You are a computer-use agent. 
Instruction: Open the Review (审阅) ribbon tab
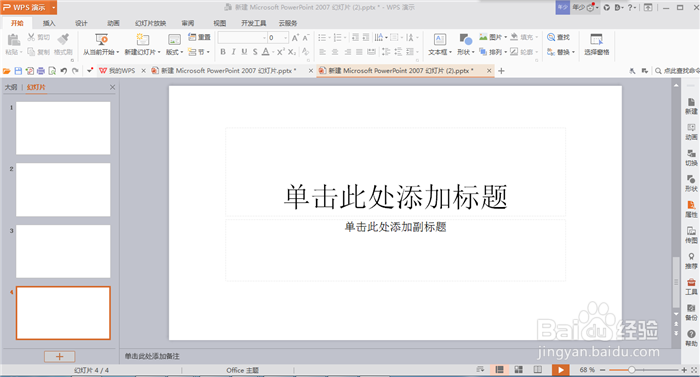pos(188,23)
